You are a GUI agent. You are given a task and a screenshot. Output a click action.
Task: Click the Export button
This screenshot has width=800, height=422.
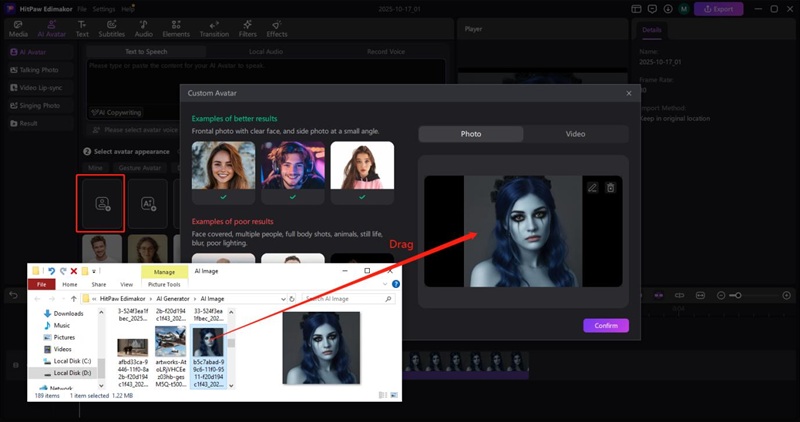714,9
